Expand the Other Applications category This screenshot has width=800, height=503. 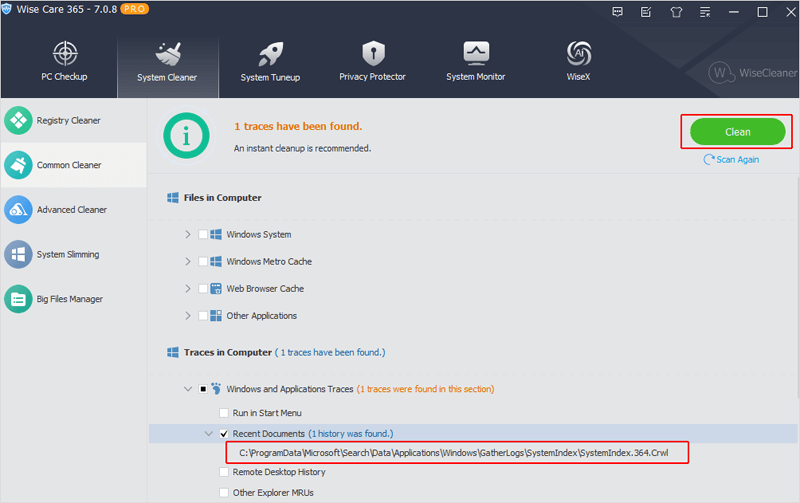[x=188, y=315]
